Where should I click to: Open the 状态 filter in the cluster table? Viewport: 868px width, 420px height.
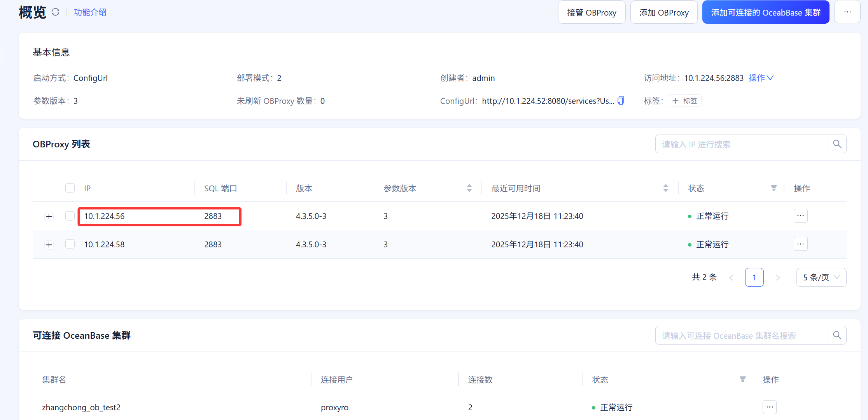tap(743, 379)
